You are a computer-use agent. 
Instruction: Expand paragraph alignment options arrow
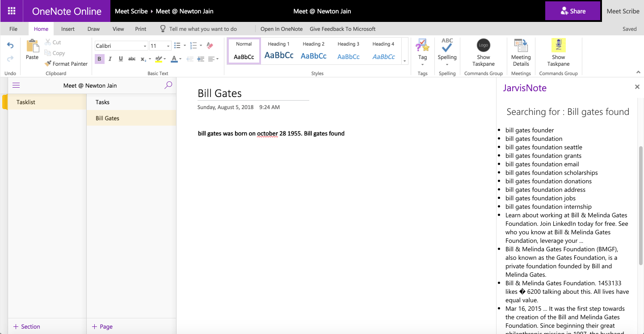point(218,59)
